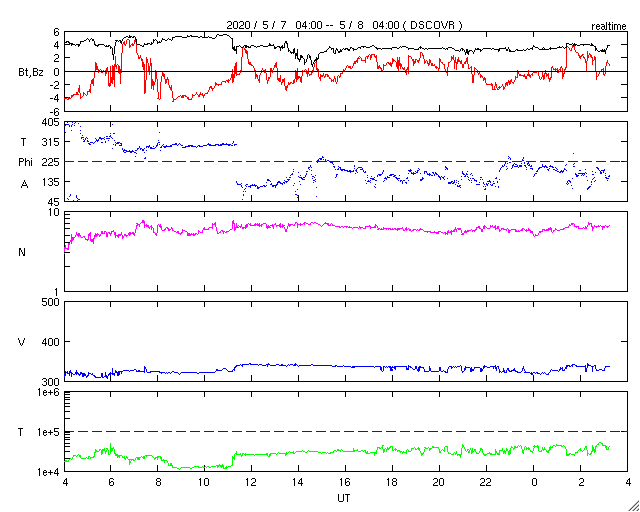The height and width of the screenshot is (512, 640).
Task: Click the zero line in Bt,Bz panel
Action: [346, 71]
